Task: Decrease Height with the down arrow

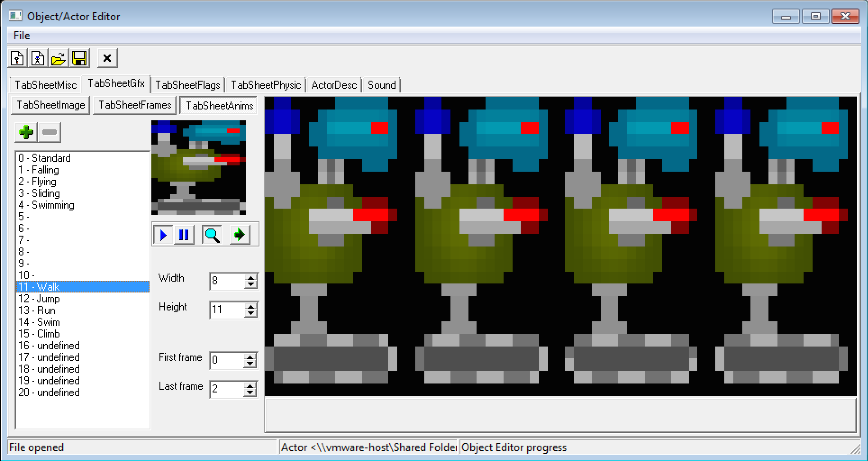Action: (x=251, y=314)
